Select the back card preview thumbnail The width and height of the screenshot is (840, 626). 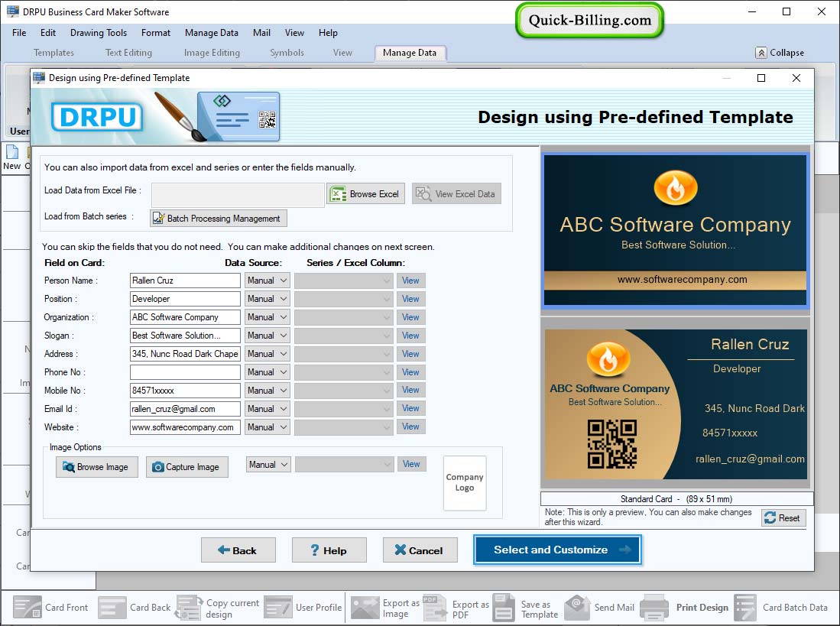click(x=676, y=404)
